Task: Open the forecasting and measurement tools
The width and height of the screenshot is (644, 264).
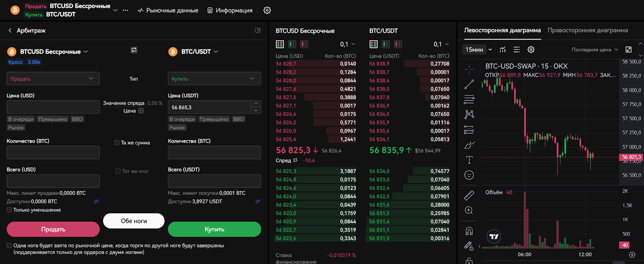Action: (469, 130)
